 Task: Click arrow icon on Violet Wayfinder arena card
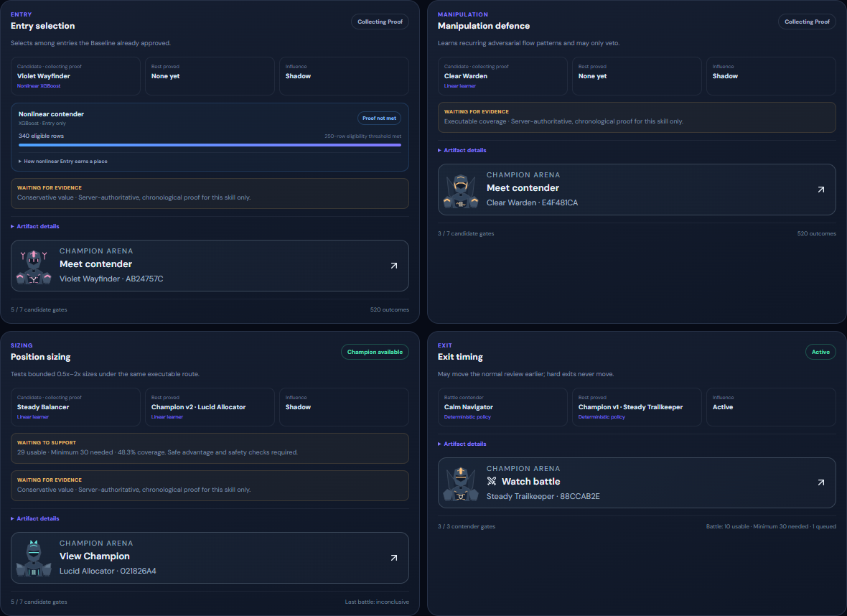click(394, 266)
